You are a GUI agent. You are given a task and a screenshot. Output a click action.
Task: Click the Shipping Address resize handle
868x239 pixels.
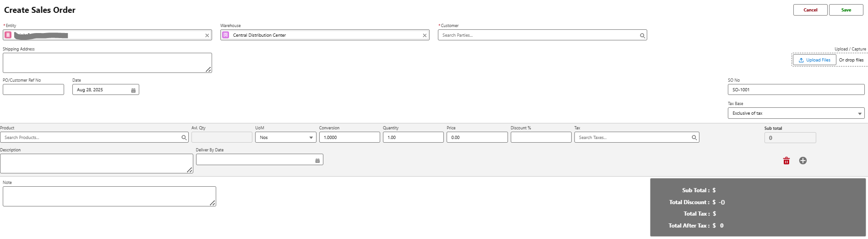tap(208, 69)
